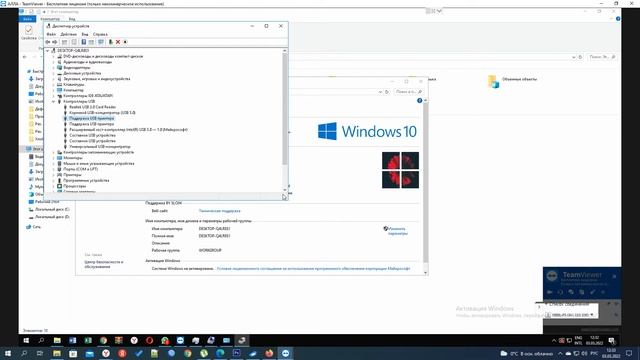
Task: Click Device Manager vertical scrollbar
Action: [285, 109]
